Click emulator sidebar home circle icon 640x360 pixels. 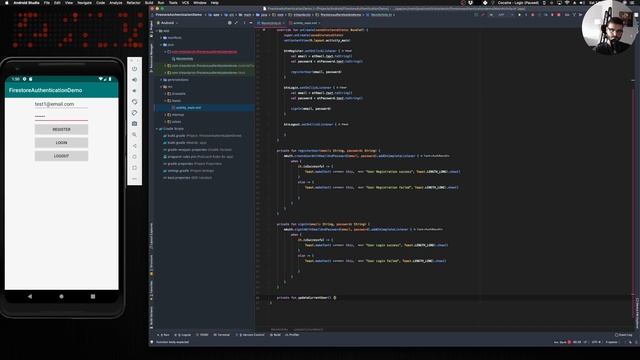pyautogui.click(x=134, y=157)
